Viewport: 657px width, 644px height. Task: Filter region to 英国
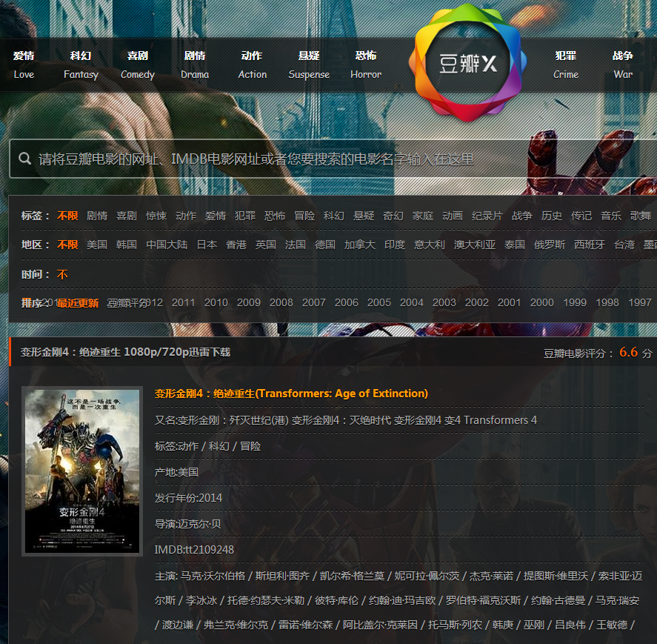266,245
